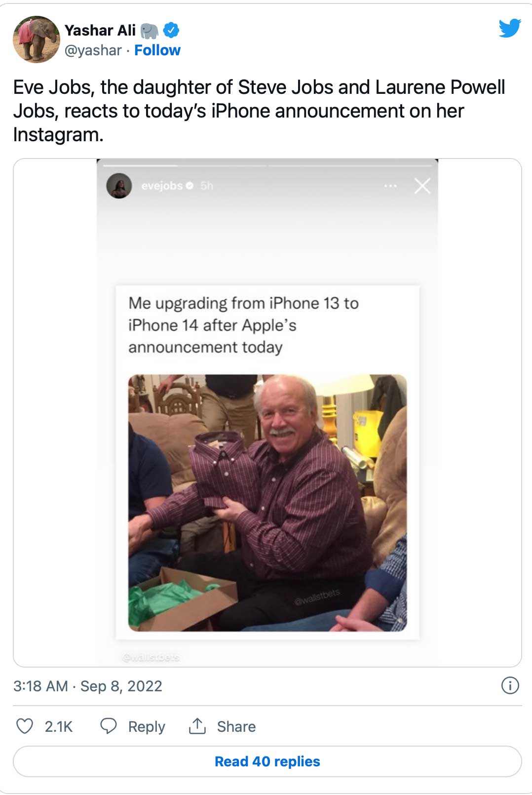Open Yashar Ali's elephant profile picture
Image resolution: width=532 pixels, height=795 pixels.
[x=36, y=40]
